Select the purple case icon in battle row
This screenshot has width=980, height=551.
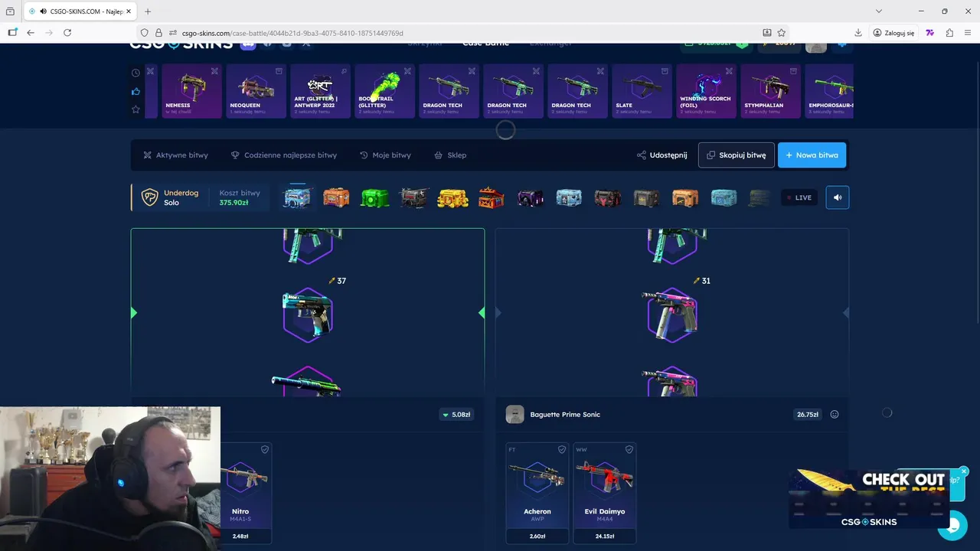pos(530,198)
